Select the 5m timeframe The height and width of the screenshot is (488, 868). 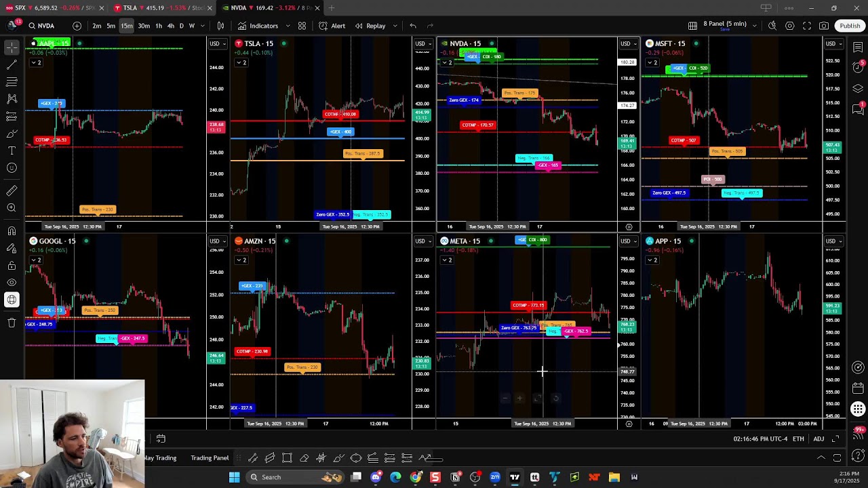pyautogui.click(x=111, y=26)
